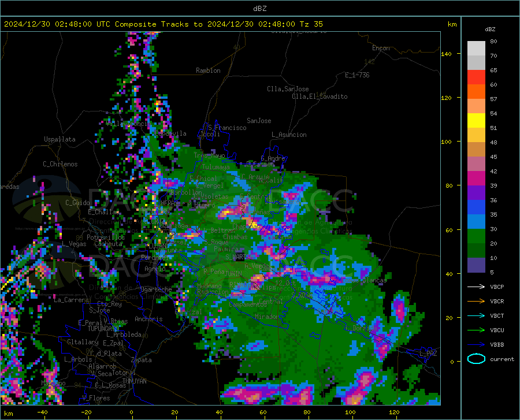Click the 'L_PAZ' place label
Screen dimensions: 520x420
[428, 354]
